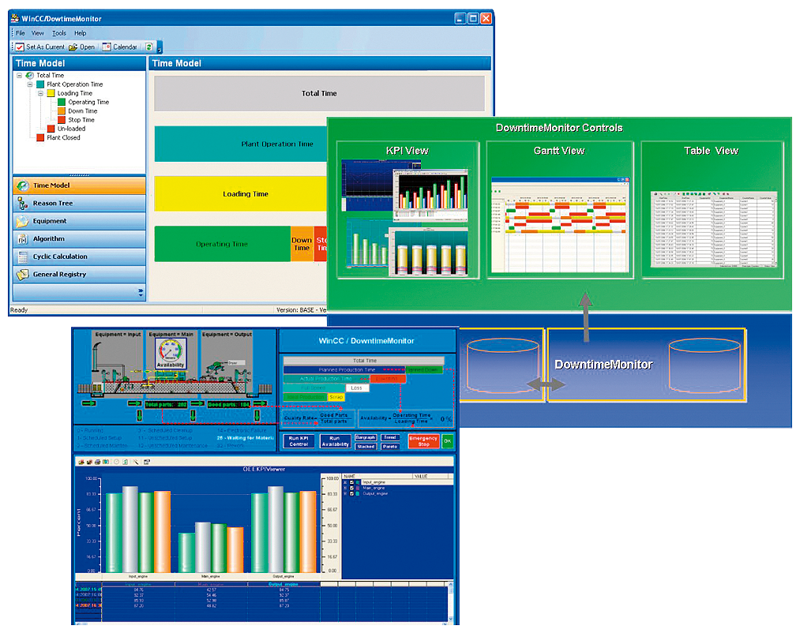Screen dimensions: 800x633
Task: Collapse the Loading Time tree node
Action: 41,93
